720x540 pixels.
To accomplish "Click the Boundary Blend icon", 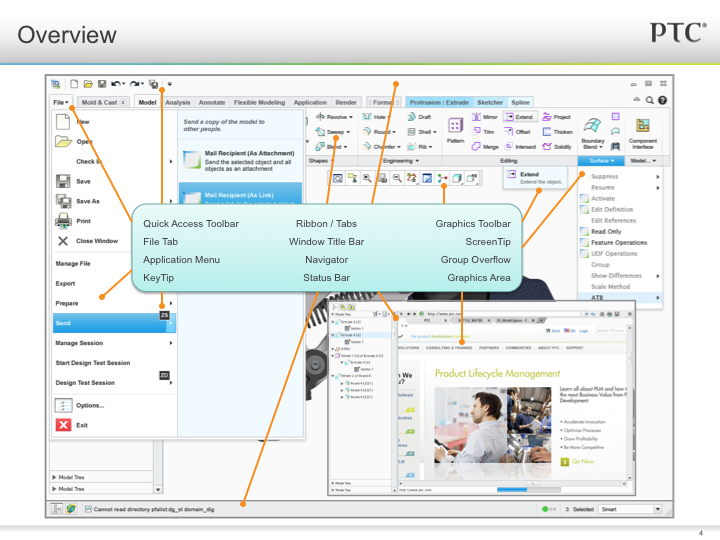I will point(593,128).
